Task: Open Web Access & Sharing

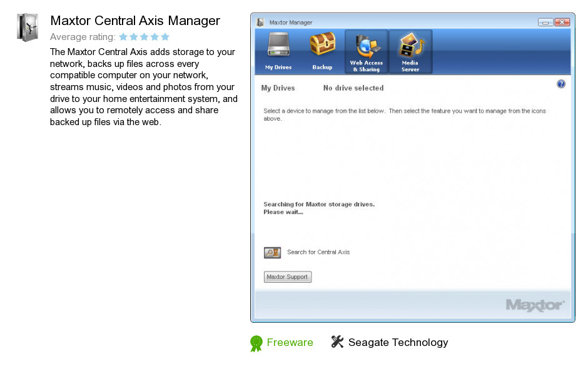Action: 367,51
